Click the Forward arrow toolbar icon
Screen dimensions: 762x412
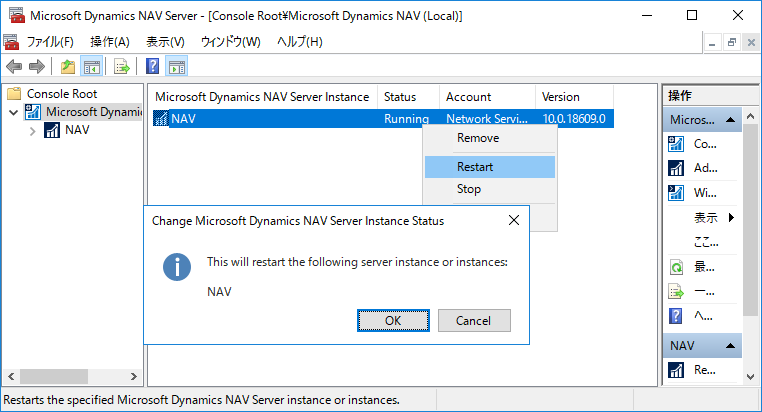pyautogui.click(x=37, y=66)
